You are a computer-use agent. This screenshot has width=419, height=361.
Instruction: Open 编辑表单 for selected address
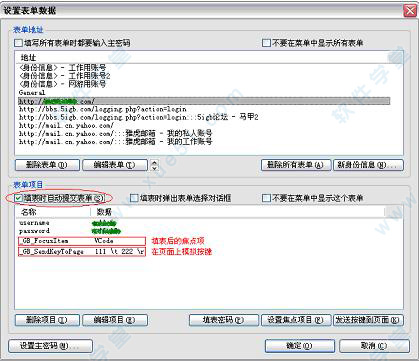pos(115,165)
